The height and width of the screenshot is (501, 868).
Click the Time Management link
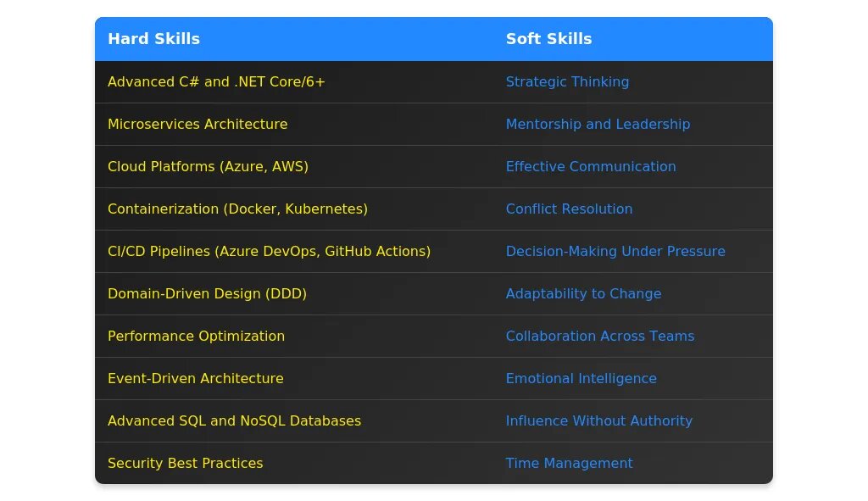click(569, 464)
